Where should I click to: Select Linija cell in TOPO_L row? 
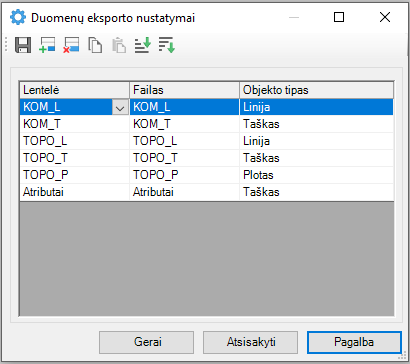pyautogui.click(x=316, y=141)
